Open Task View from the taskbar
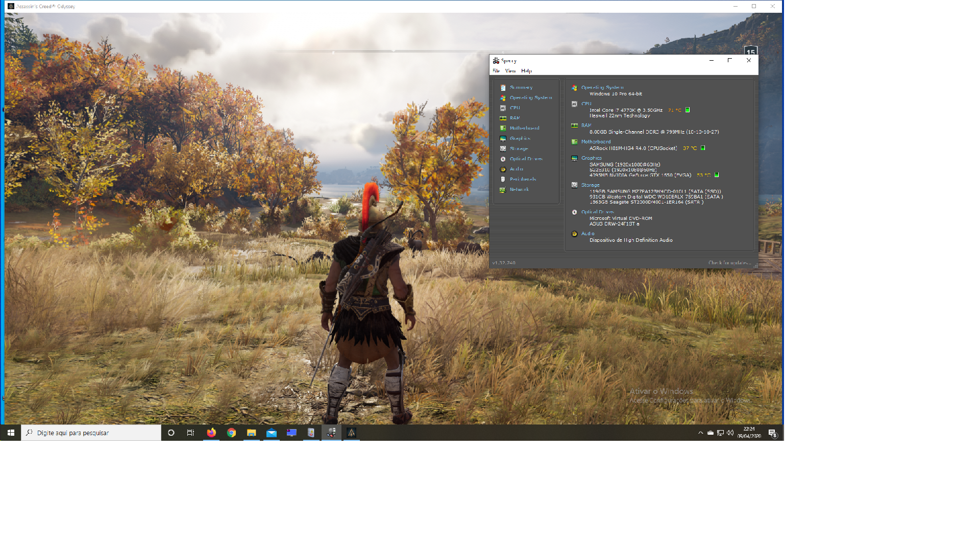The image size is (980, 551). click(190, 433)
